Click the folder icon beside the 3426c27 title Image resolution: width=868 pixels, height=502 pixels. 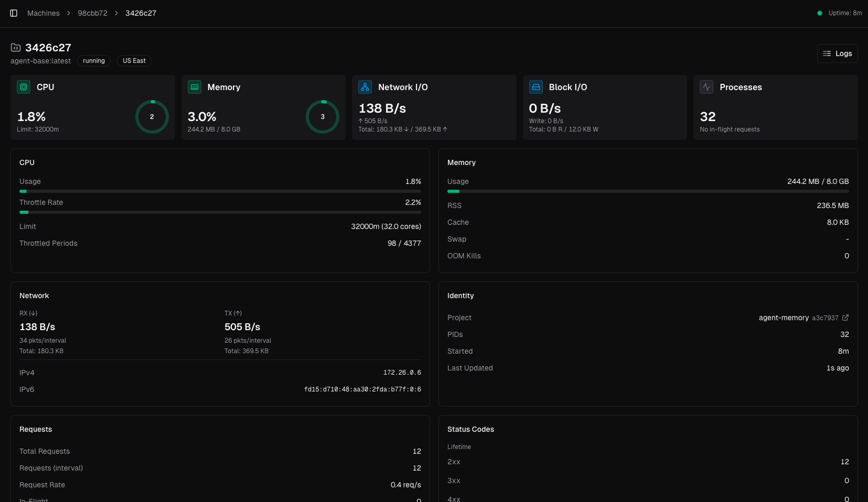[16, 47]
